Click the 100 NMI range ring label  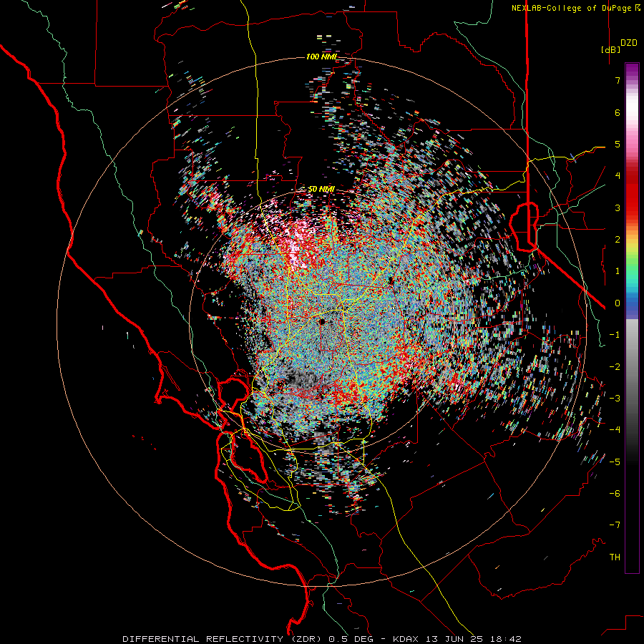pyautogui.click(x=321, y=57)
